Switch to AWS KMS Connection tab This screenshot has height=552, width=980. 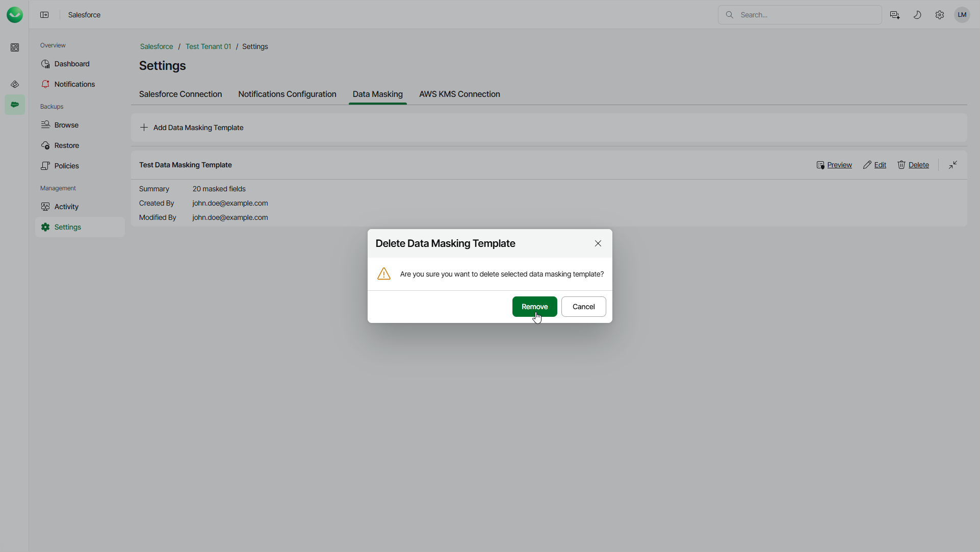[459, 94]
